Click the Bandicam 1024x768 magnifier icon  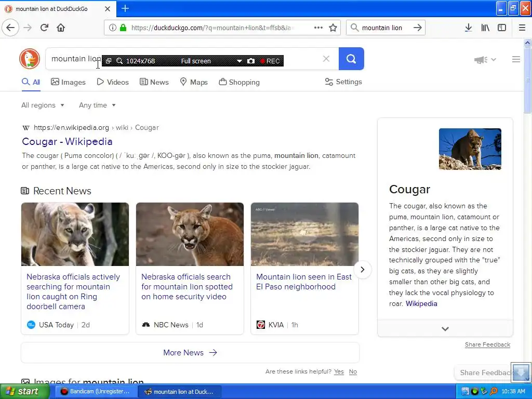click(x=119, y=61)
